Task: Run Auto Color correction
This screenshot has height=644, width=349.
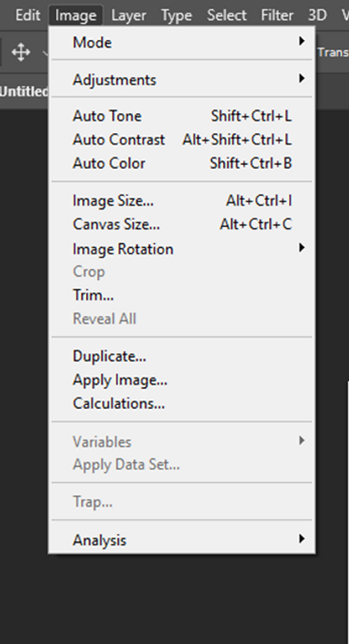Action: 182,163
